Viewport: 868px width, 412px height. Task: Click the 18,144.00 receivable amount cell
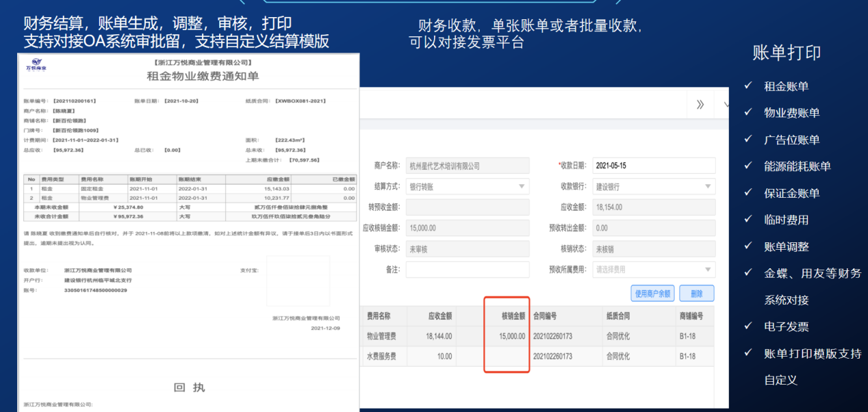439,336
